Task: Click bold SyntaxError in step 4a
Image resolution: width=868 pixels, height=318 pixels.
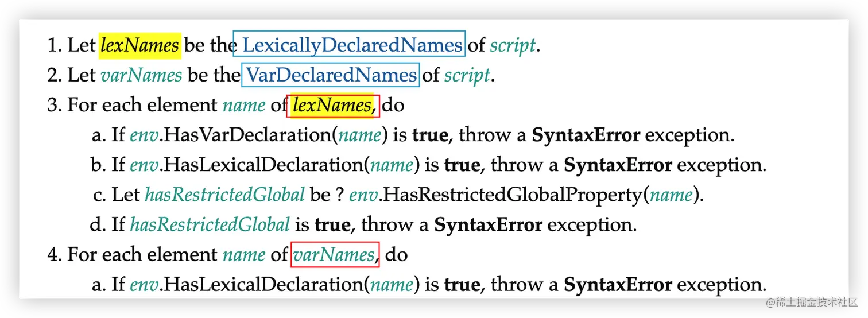Action: (618, 285)
